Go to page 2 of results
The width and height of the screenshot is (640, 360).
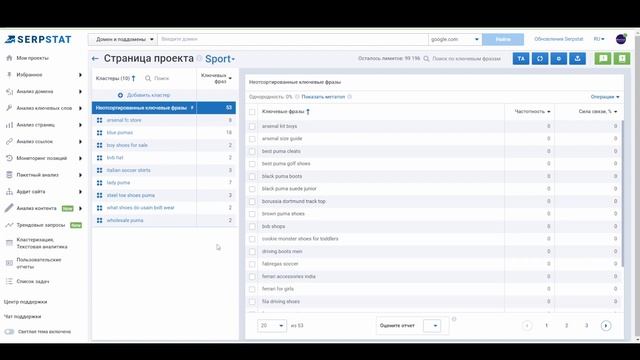[x=566, y=326]
